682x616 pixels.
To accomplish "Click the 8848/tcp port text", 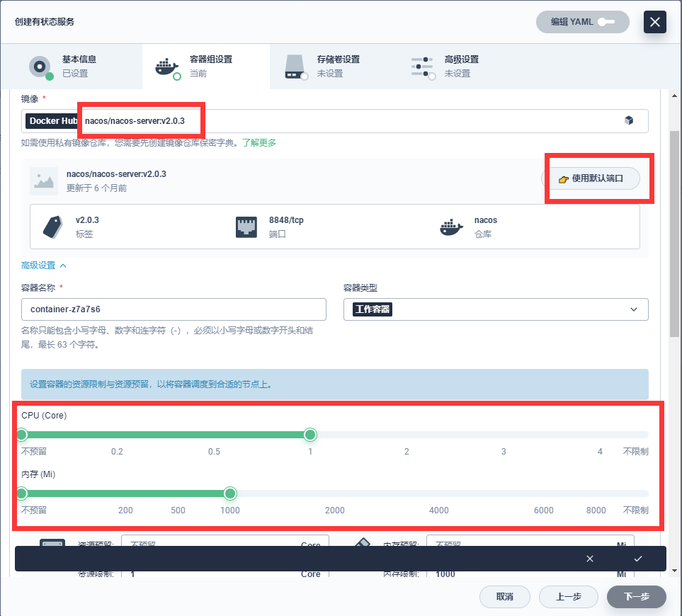I will coord(286,220).
